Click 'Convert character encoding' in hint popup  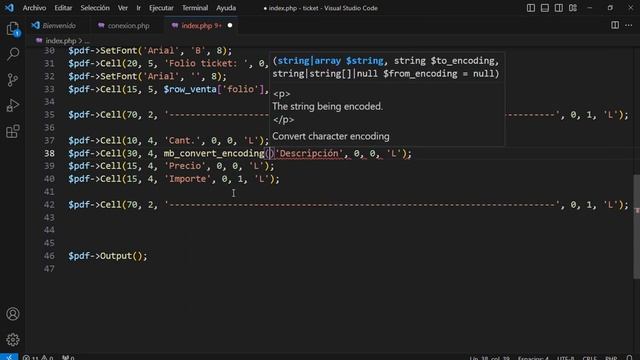coord(331,136)
